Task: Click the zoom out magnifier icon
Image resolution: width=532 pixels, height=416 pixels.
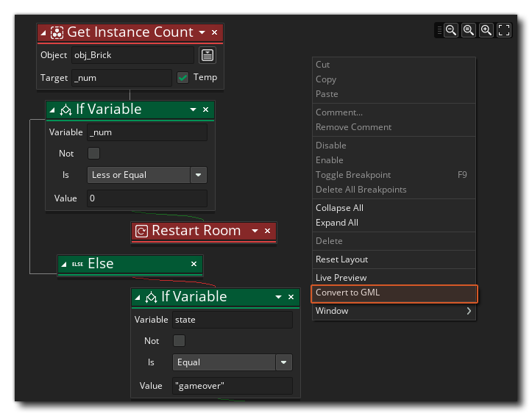Action: [x=451, y=30]
